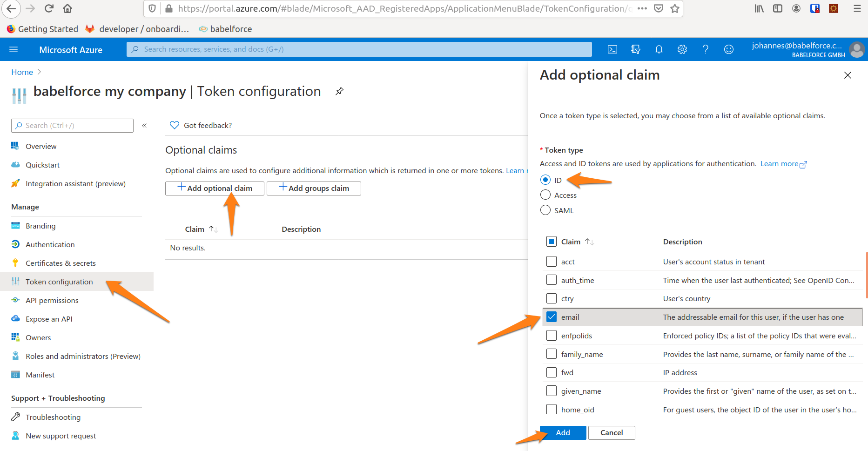Viewport: 868px width, 451px height.
Task: Select the SAML token type radio
Action: tap(545, 210)
